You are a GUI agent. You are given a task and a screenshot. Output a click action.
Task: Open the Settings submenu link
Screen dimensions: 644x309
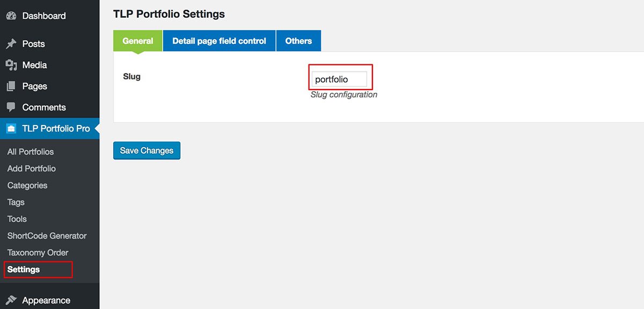(24, 269)
